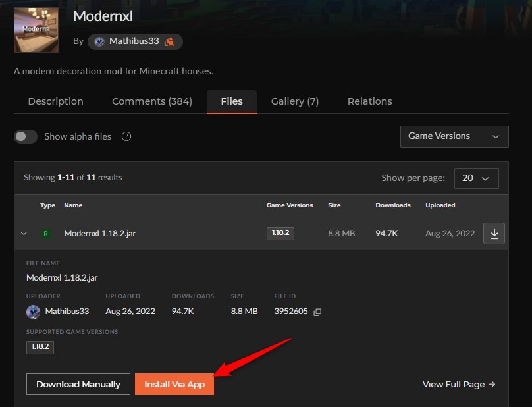Click the 94.7K value under DOWNLOADS label
This screenshot has width=532, height=407.
click(x=182, y=312)
